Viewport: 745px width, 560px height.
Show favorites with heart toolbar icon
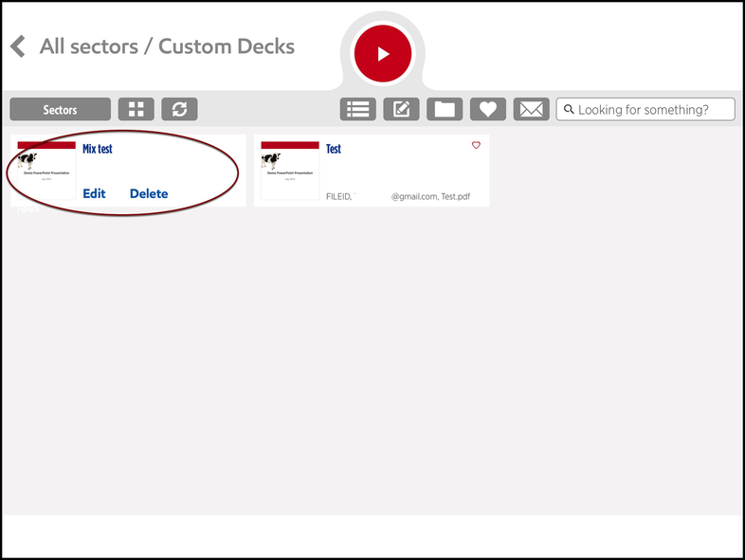(x=488, y=110)
